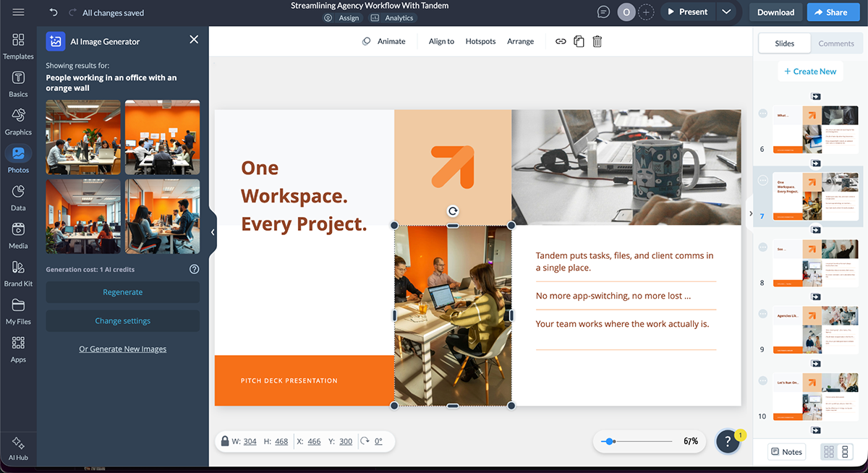Open Analytics for the presentation
The image size is (868, 473).
point(393,18)
